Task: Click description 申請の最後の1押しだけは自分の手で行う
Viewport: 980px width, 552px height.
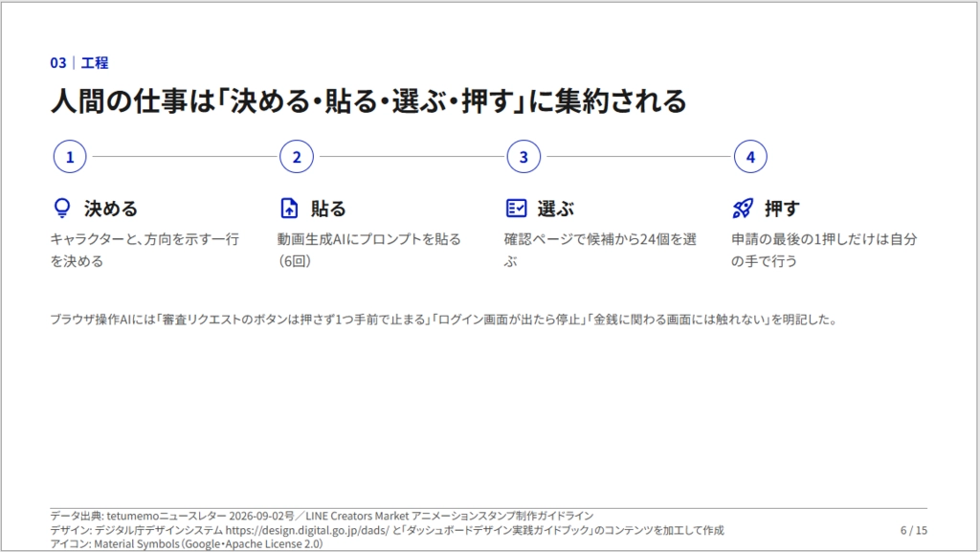Action: coord(824,250)
